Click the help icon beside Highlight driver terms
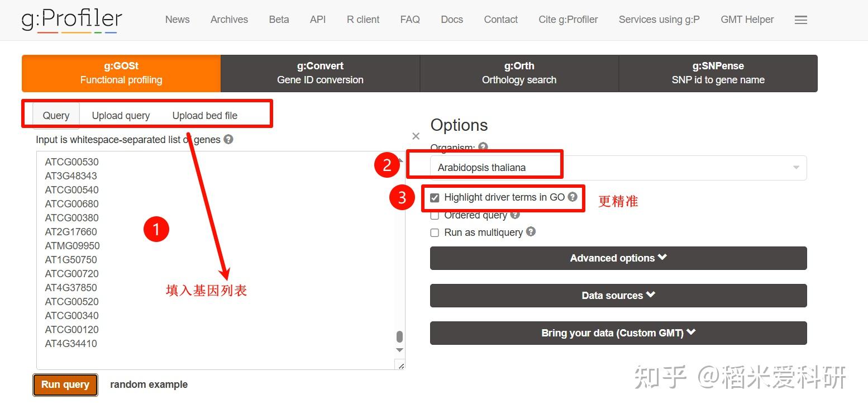 (x=573, y=197)
